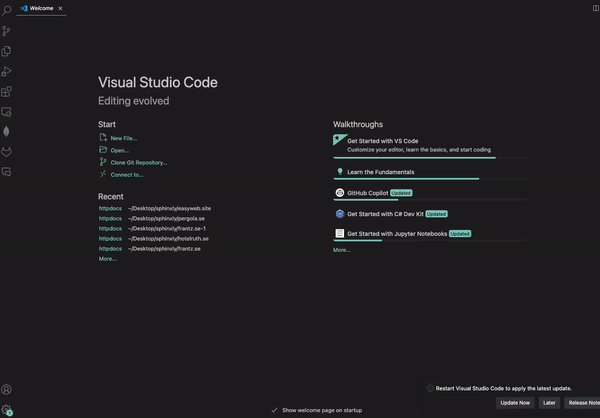Open recent httpdocs in hotelruth.se
The image size is (600, 418).
pyautogui.click(x=110, y=238)
